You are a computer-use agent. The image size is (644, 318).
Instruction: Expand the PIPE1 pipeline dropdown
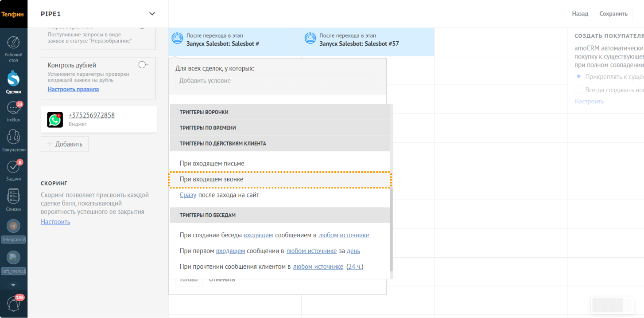point(152,14)
